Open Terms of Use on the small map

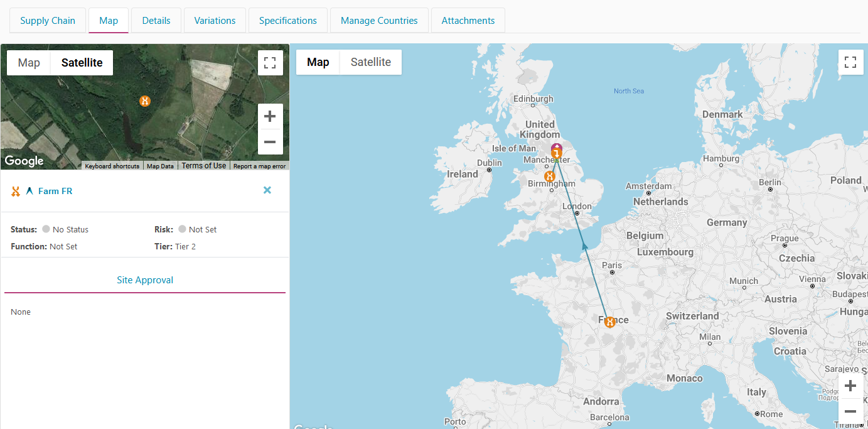click(x=203, y=166)
